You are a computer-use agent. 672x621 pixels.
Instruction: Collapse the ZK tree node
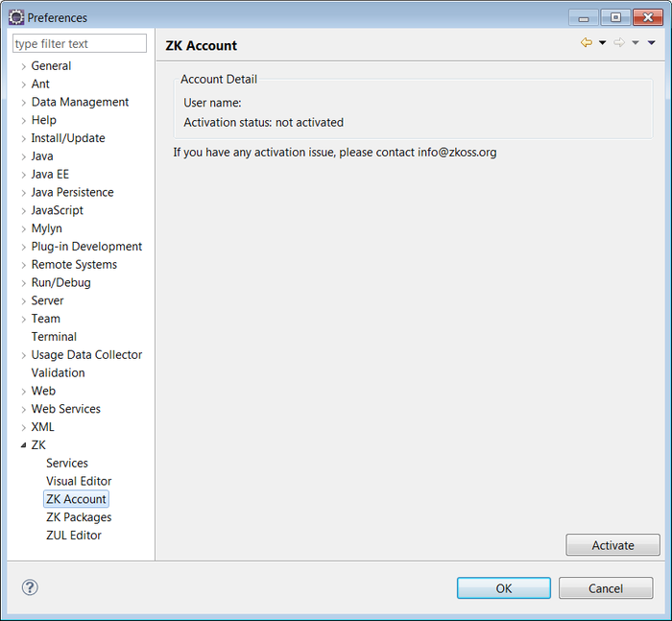[x=24, y=445]
